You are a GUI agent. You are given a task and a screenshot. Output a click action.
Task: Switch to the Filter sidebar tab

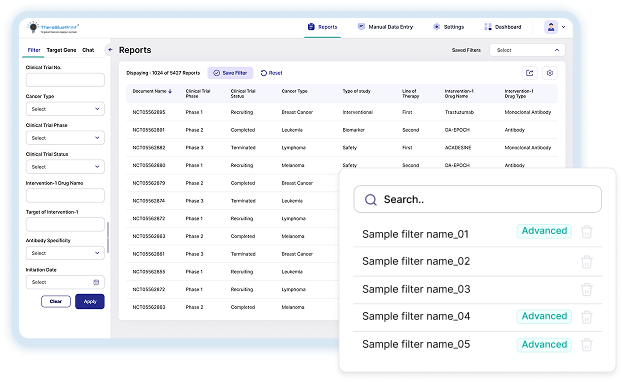pos(34,50)
